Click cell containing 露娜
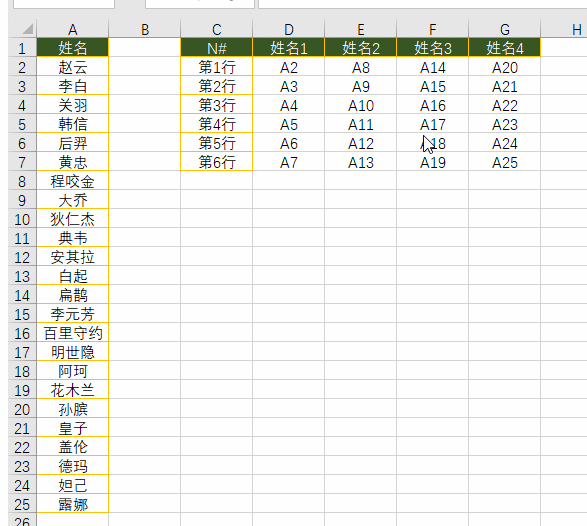 point(73,504)
